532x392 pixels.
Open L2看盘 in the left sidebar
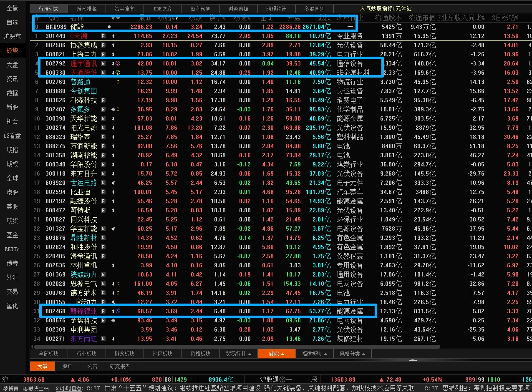point(12,136)
